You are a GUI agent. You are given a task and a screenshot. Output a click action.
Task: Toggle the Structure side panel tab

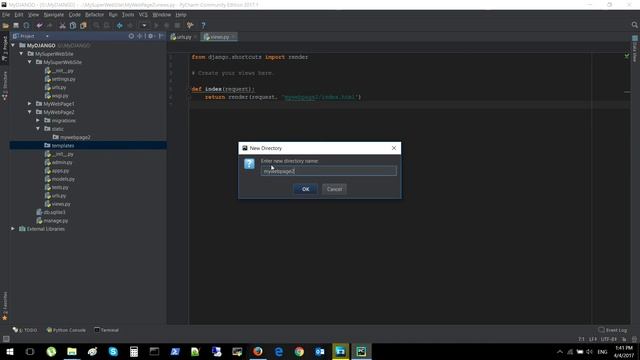click(5, 86)
